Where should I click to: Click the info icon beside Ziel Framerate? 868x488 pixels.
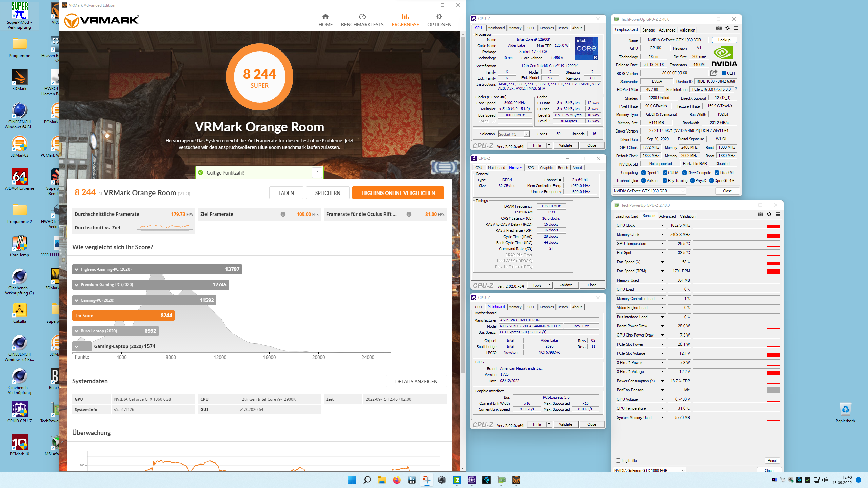click(x=283, y=214)
